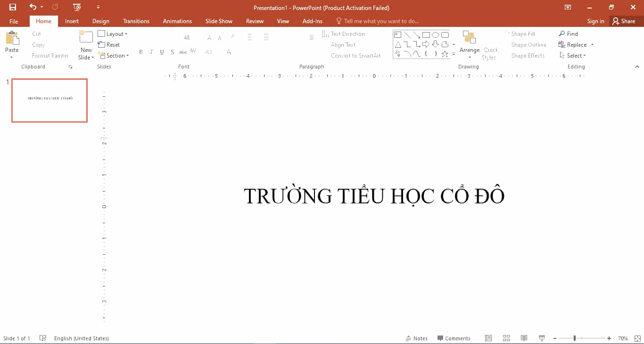Open the Transitions tab
This screenshot has height=344, width=644.
coord(136,21)
